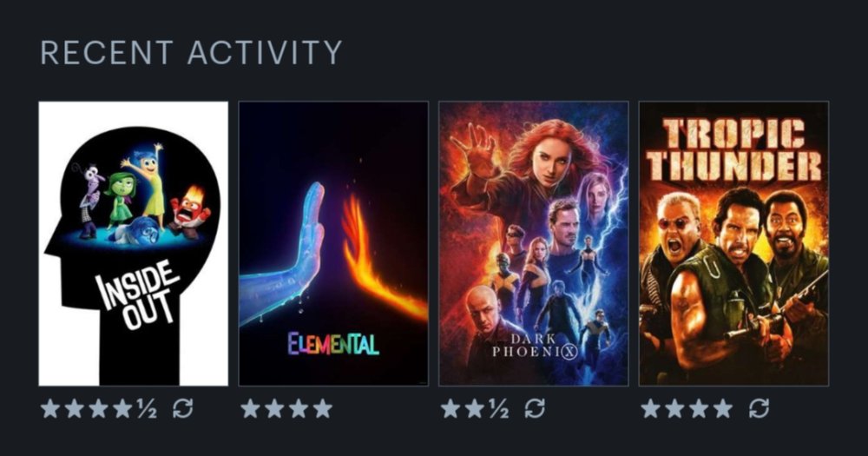Click the Recent Activity heading

(x=191, y=53)
